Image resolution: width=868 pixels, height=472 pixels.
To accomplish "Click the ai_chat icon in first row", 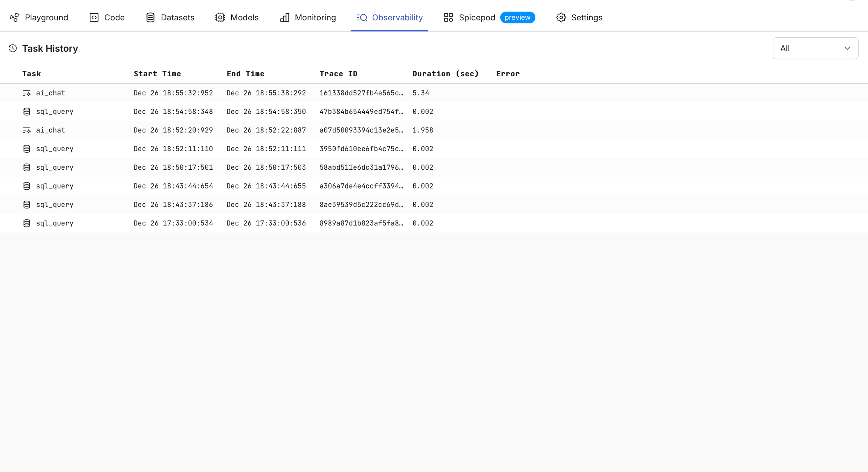I will (27, 93).
